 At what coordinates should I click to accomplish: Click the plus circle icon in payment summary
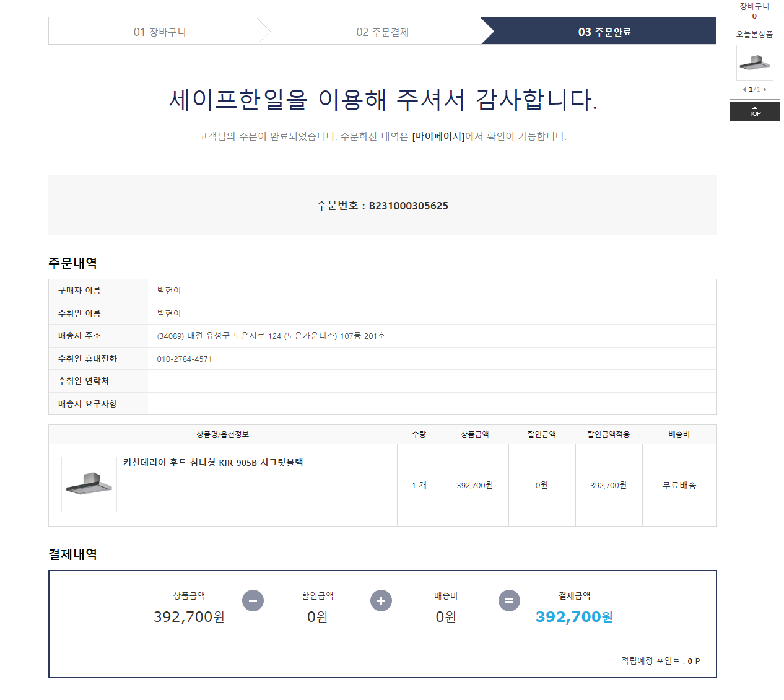click(x=381, y=600)
